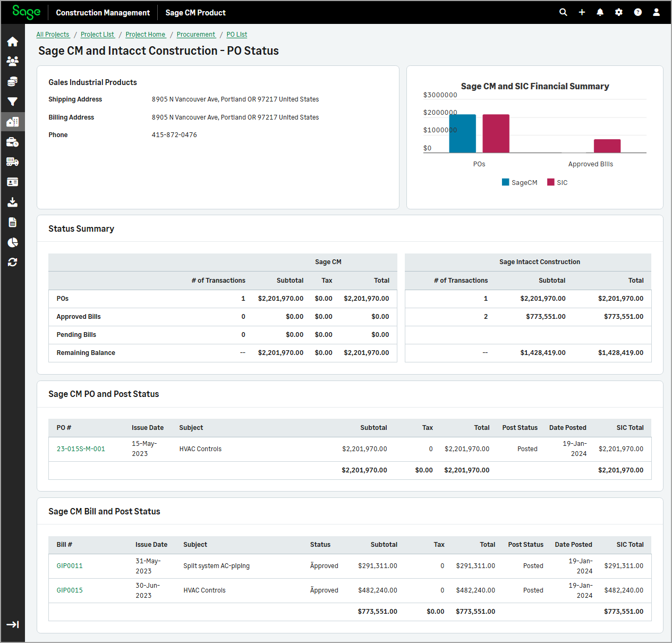Click the 15-May-2023 PO issue date
This screenshot has width=672, height=643.
[144, 449]
